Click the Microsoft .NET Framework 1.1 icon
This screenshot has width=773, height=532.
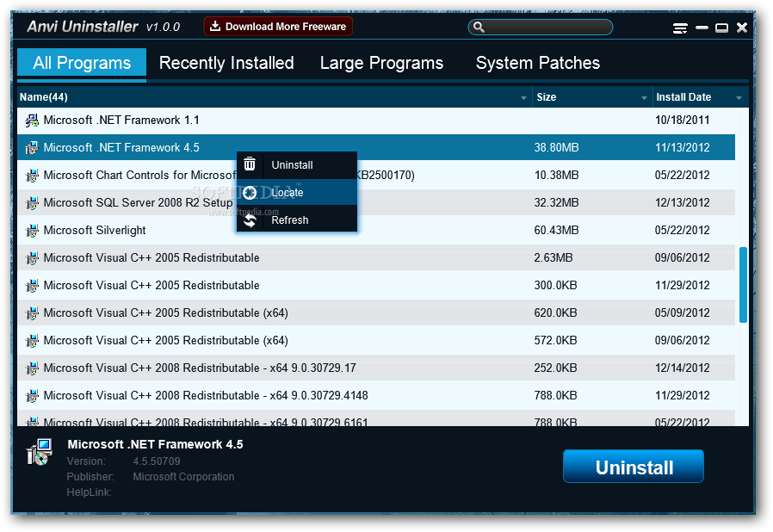[x=32, y=121]
